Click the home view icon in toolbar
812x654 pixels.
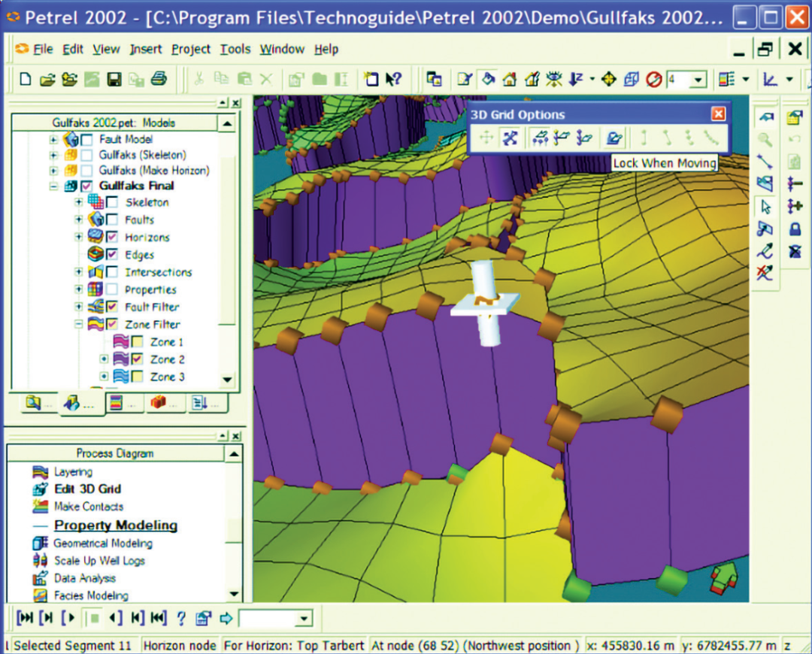(510, 79)
